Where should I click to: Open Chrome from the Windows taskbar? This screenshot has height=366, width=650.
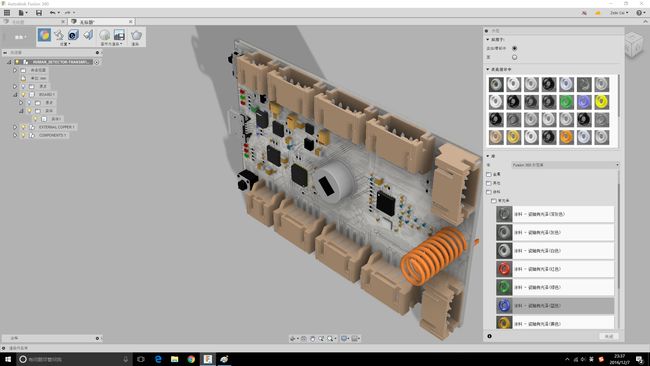(x=191, y=359)
